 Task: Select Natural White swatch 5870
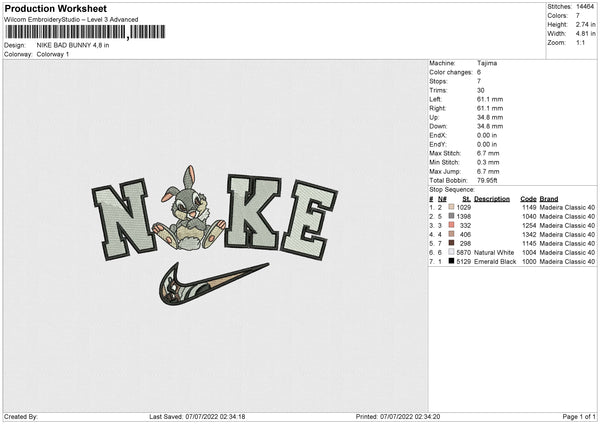(451, 252)
